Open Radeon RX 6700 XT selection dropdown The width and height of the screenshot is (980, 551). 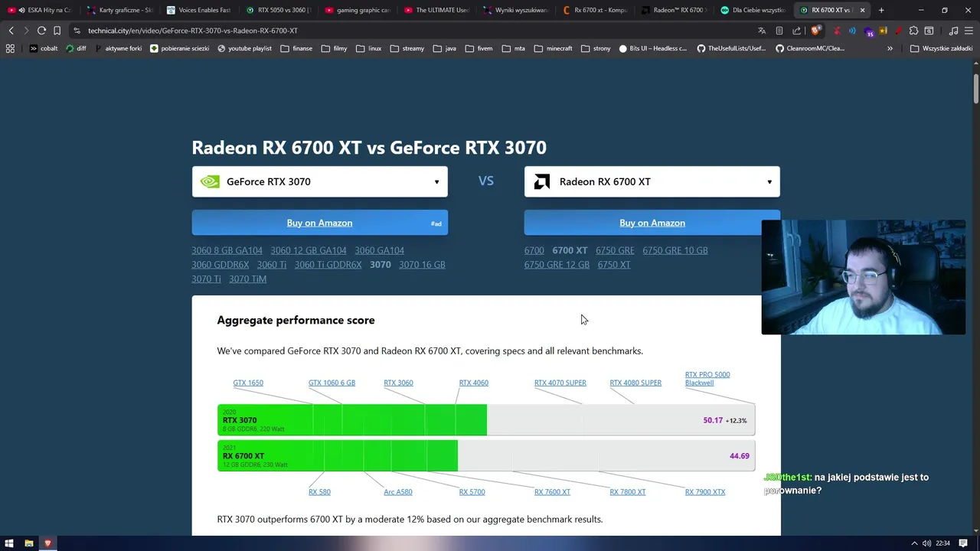coord(652,181)
